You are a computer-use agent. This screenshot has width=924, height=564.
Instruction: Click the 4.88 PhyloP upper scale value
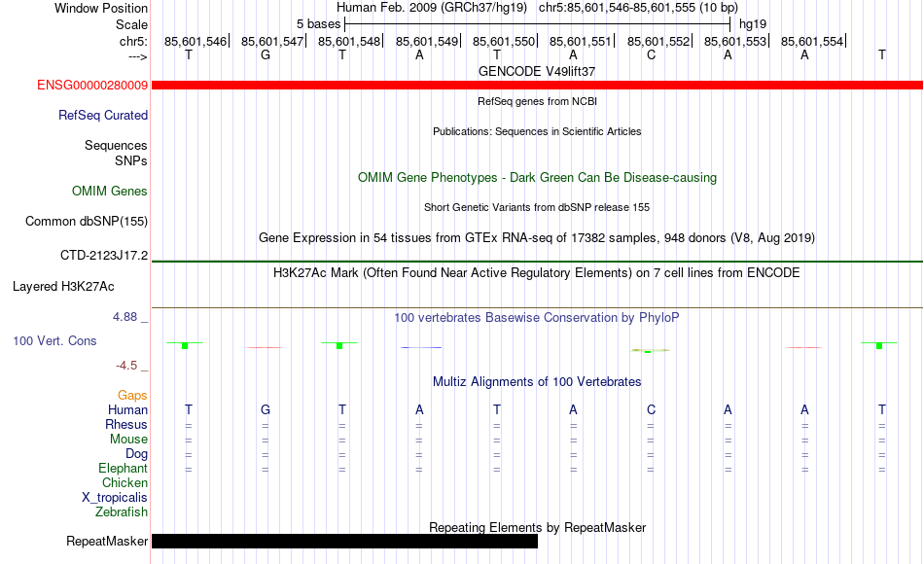pos(124,317)
